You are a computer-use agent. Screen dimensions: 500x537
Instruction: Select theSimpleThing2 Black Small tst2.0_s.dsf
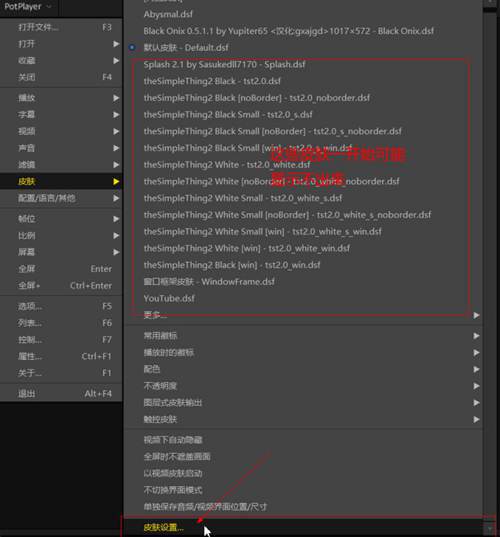303,114
